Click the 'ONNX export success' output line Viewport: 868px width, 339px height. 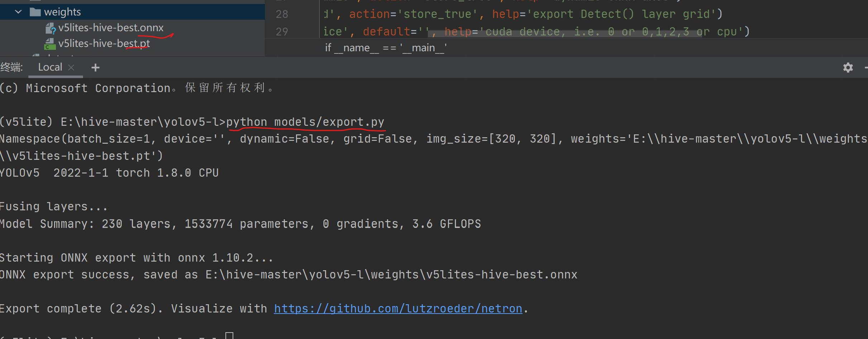click(x=288, y=274)
